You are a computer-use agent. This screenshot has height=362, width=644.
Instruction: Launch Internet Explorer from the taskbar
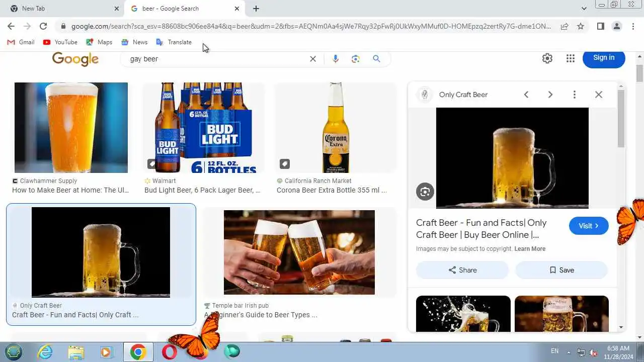click(45, 352)
